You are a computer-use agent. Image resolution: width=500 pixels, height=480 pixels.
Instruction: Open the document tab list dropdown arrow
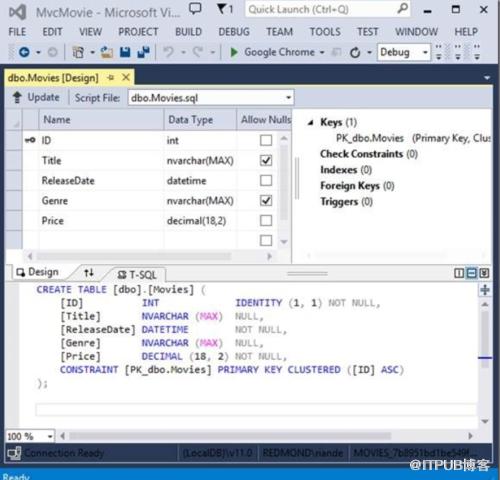487,78
